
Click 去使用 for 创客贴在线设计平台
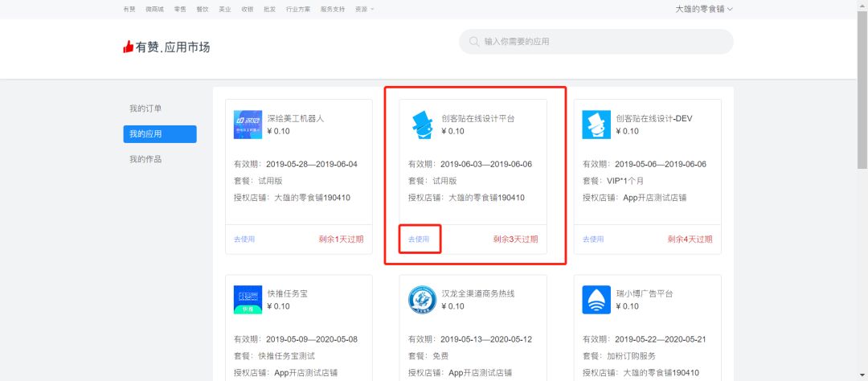(x=419, y=240)
